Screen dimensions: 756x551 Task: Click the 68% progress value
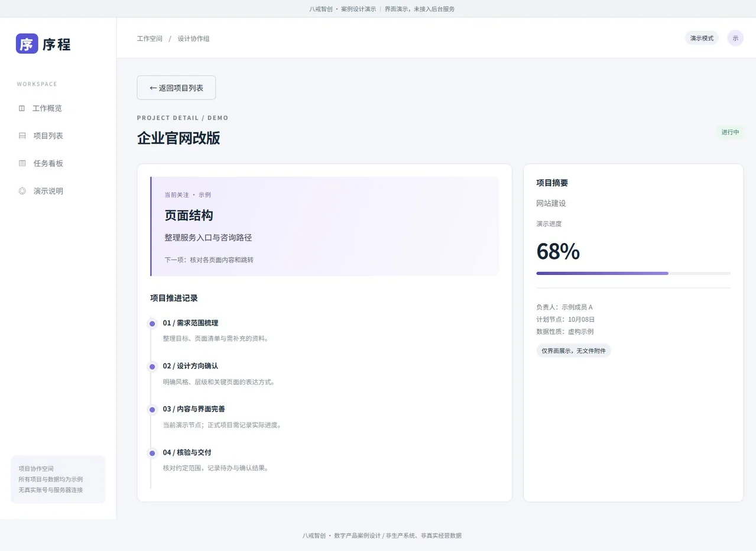pos(558,251)
